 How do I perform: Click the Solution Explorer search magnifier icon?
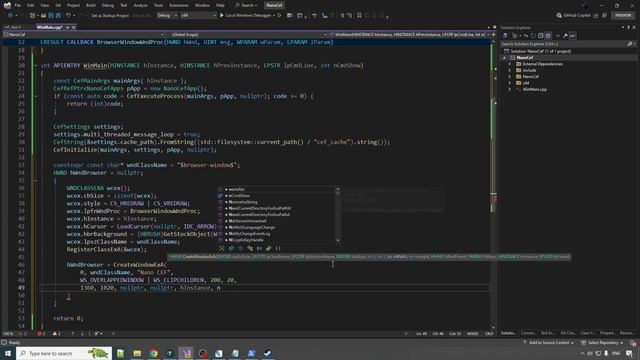[x=629, y=44]
